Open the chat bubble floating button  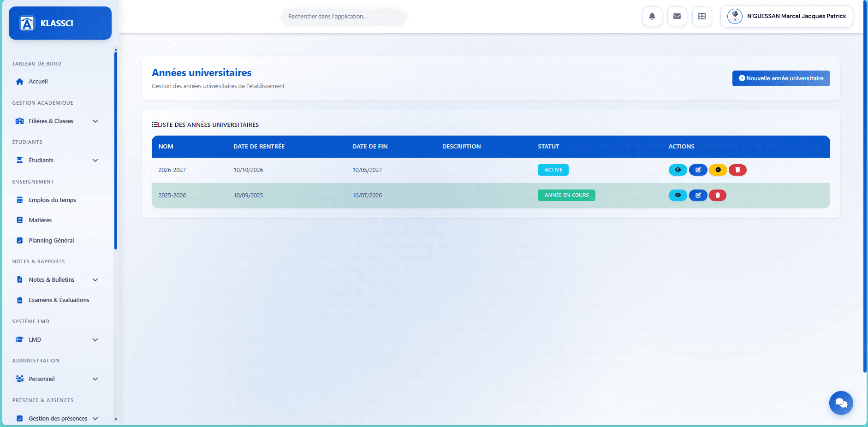pyautogui.click(x=841, y=403)
